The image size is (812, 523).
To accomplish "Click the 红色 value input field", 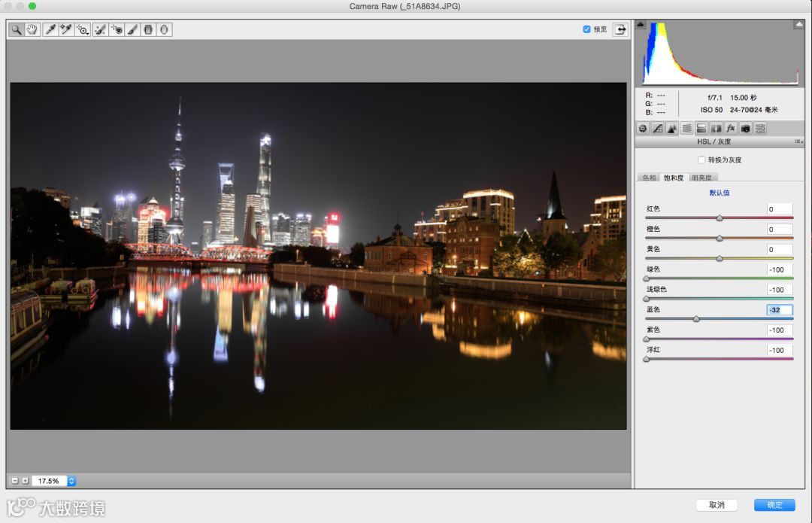I will [x=780, y=209].
